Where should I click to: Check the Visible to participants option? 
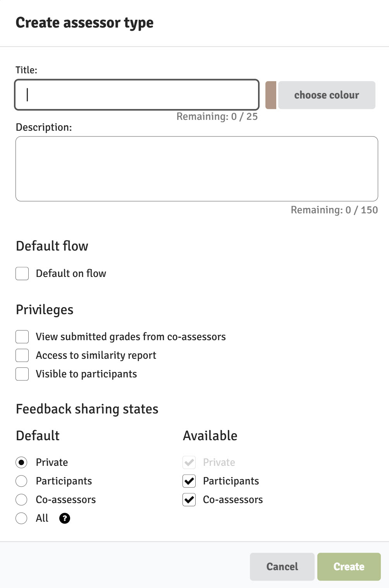click(x=22, y=374)
